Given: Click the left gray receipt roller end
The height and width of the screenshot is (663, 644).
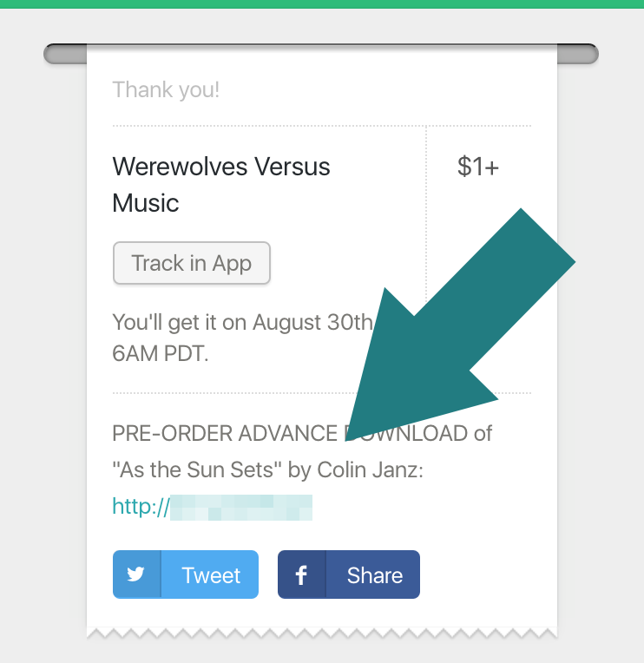Looking at the screenshot, I should [66, 54].
